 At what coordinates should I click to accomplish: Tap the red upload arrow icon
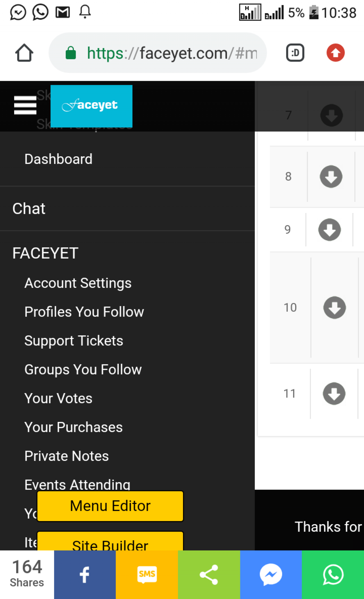(336, 53)
